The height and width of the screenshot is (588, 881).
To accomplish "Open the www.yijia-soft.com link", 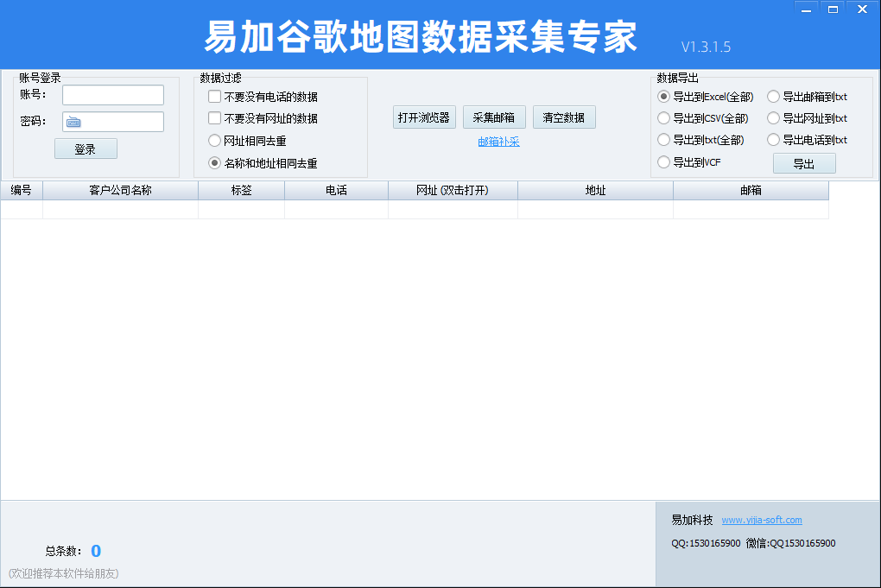I will pyautogui.click(x=762, y=520).
